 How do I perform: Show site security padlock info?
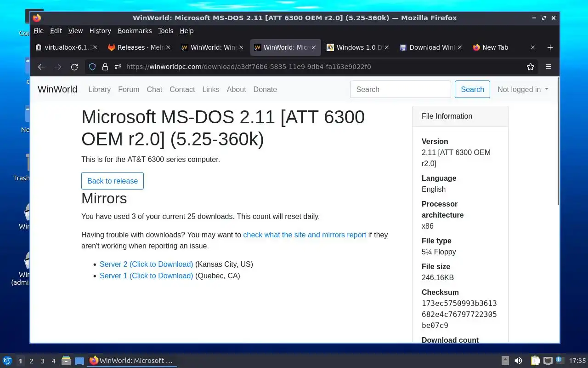click(x=105, y=67)
